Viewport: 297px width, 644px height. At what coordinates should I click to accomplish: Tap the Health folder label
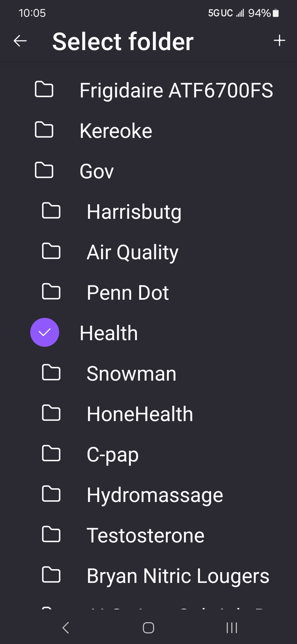109,333
